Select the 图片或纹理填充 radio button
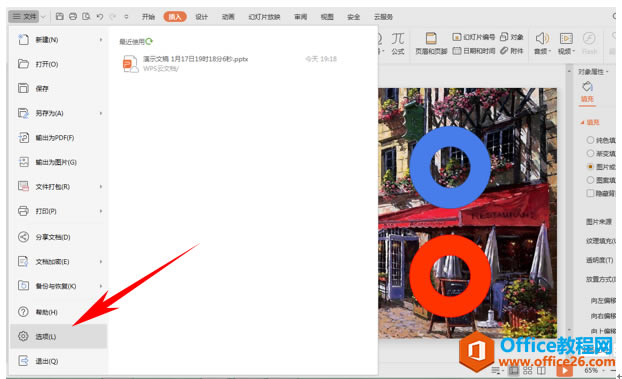622x379 pixels. coord(590,167)
